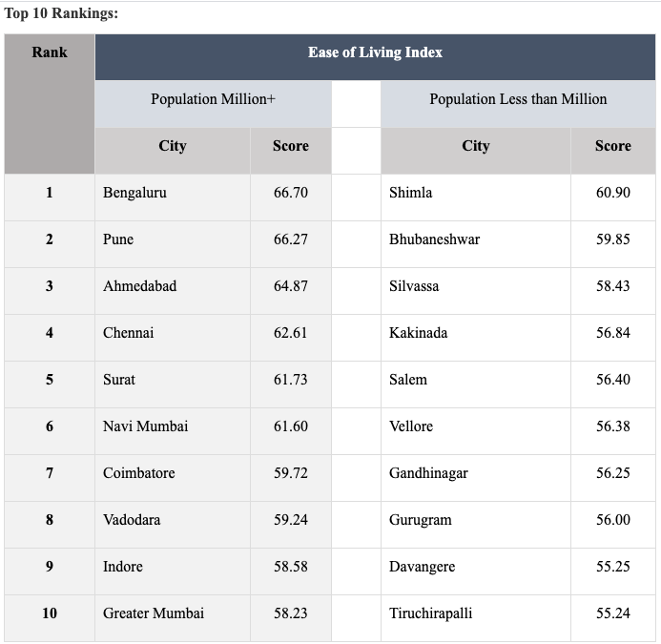This screenshot has width=661, height=644.
Task: Select the Population Less than Million subheader
Action: point(518,99)
